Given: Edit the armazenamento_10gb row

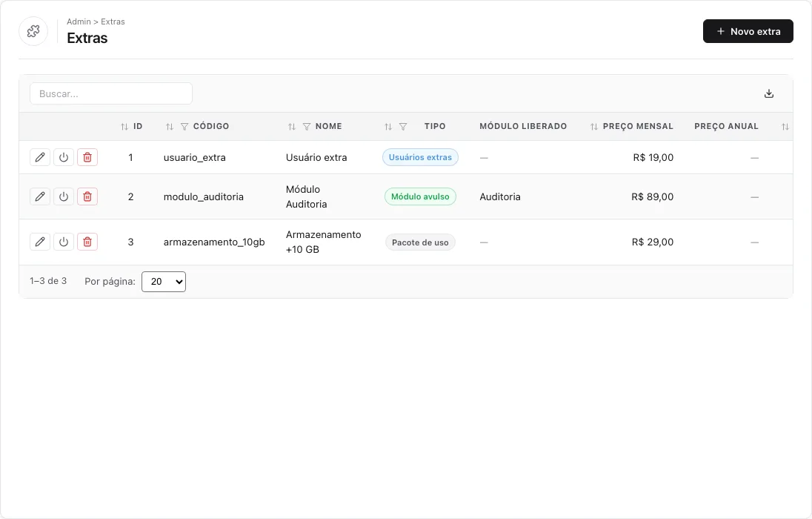Looking at the screenshot, I should click(x=40, y=242).
